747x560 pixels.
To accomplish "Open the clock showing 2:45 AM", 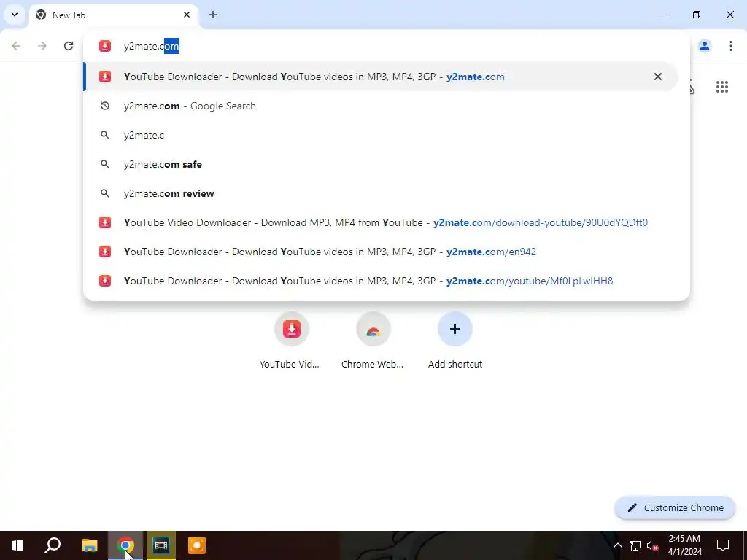I will coord(684,545).
